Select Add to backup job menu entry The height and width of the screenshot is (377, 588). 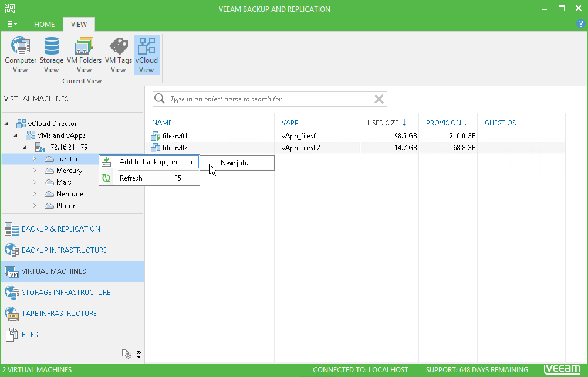[x=149, y=162]
